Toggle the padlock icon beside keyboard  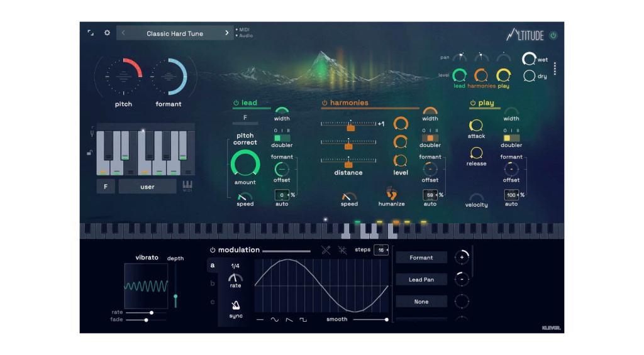[89, 153]
